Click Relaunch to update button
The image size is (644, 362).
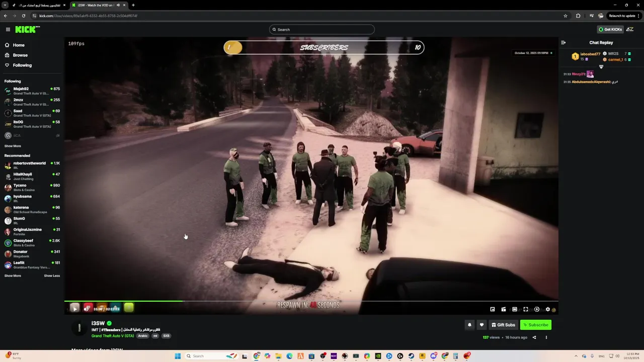tap(623, 16)
